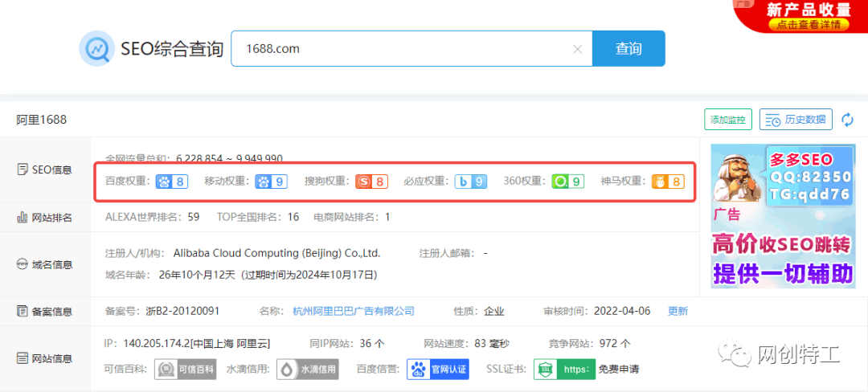Image resolution: width=868 pixels, height=392 pixels.
Task: Click TOP全国排名 value 16
Action: [293, 217]
